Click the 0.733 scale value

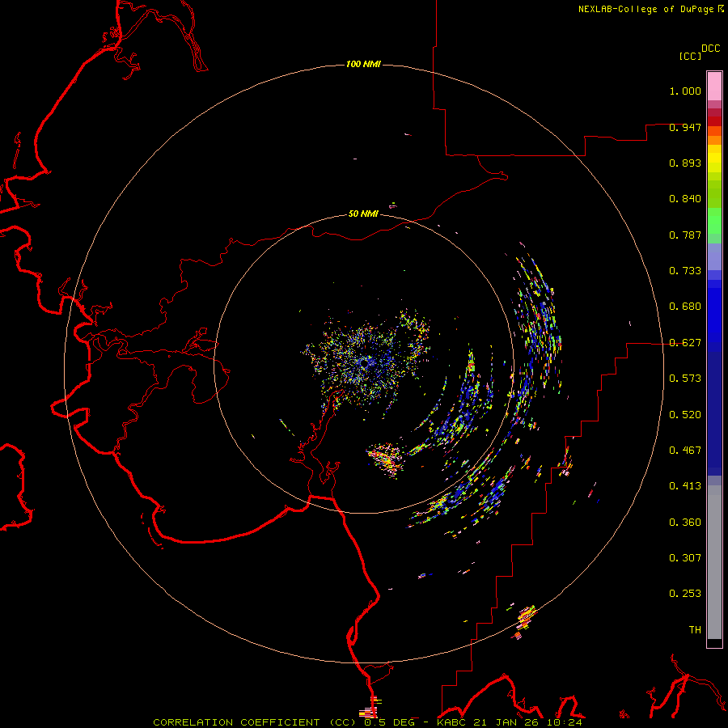pyautogui.click(x=685, y=271)
